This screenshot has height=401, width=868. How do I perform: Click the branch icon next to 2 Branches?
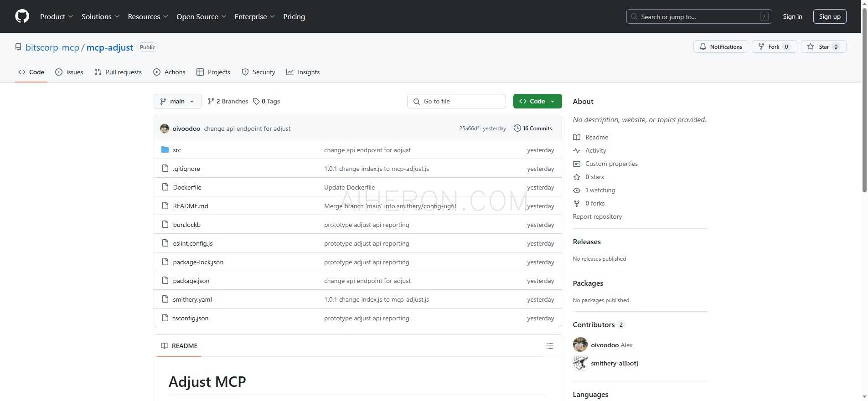pyautogui.click(x=211, y=101)
